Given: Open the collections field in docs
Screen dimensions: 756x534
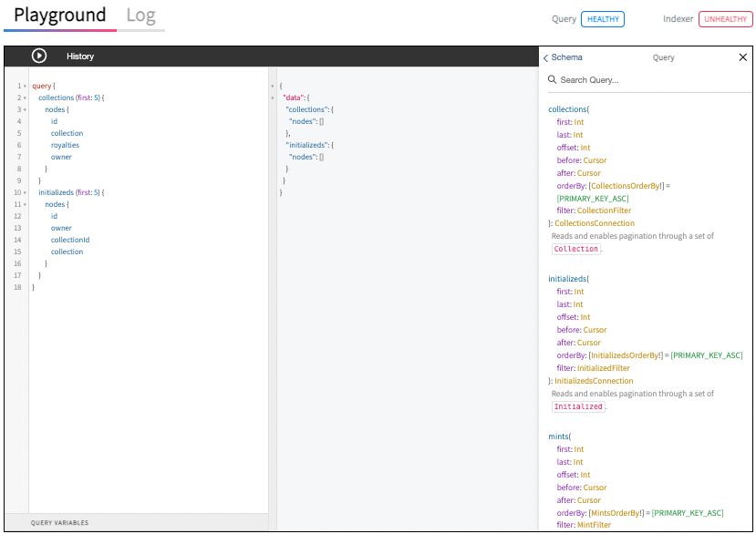Looking at the screenshot, I should [567, 109].
